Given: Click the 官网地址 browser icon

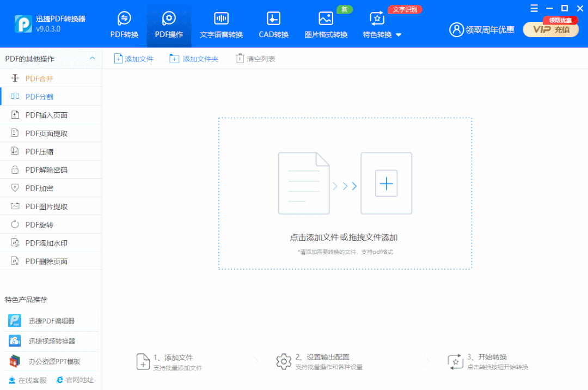Looking at the screenshot, I should point(60,380).
